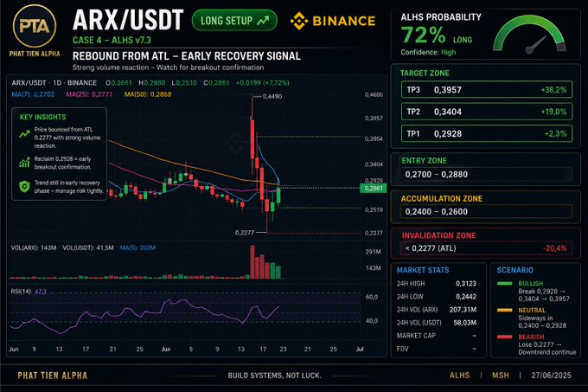Click the high price 'H 0,2980'
The height and width of the screenshot is (392, 588).
152,82
